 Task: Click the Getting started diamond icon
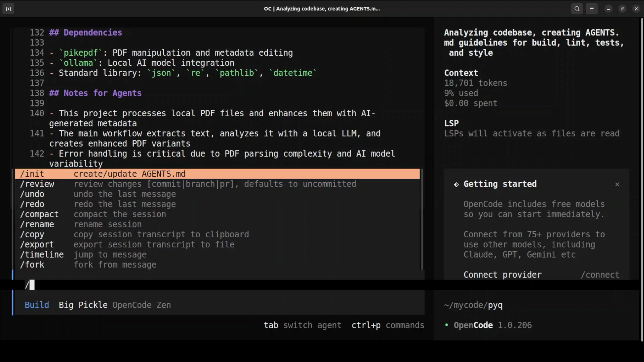[456, 184]
